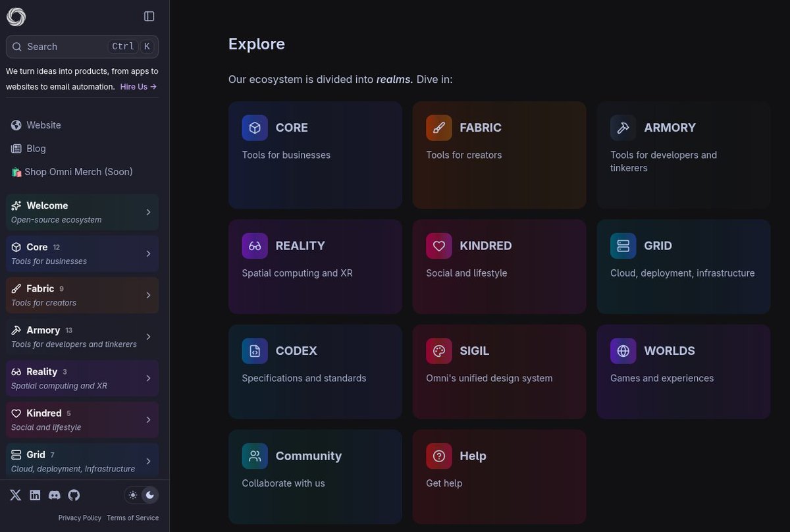
Task: Click the 'Games and experiences' text
Action: click(662, 379)
